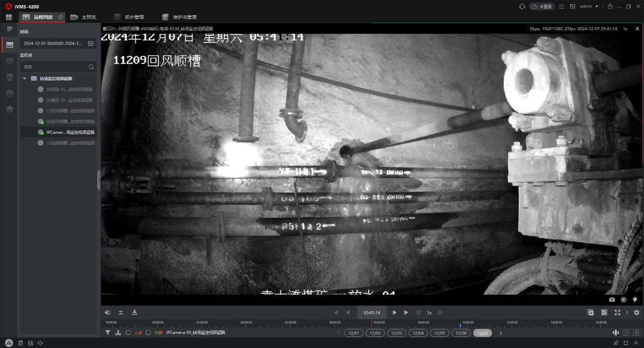Screen dimensions: 644x348
Task: Click the 未登录 cloud login button
Action: click(x=542, y=7)
